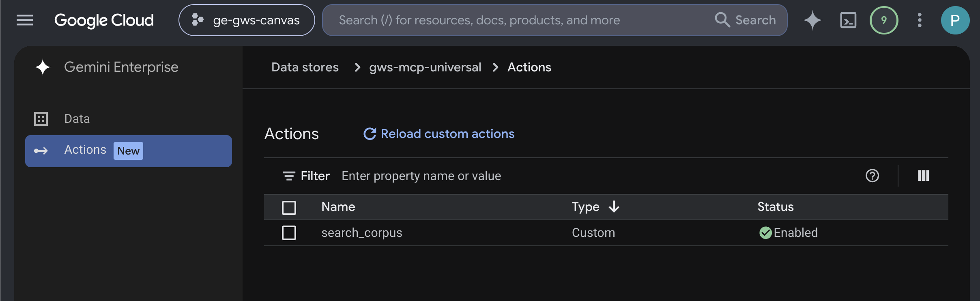The width and height of the screenshot is (980, 301).
Task: Click the Type sort descending arrow
Action: coord(614,207)
